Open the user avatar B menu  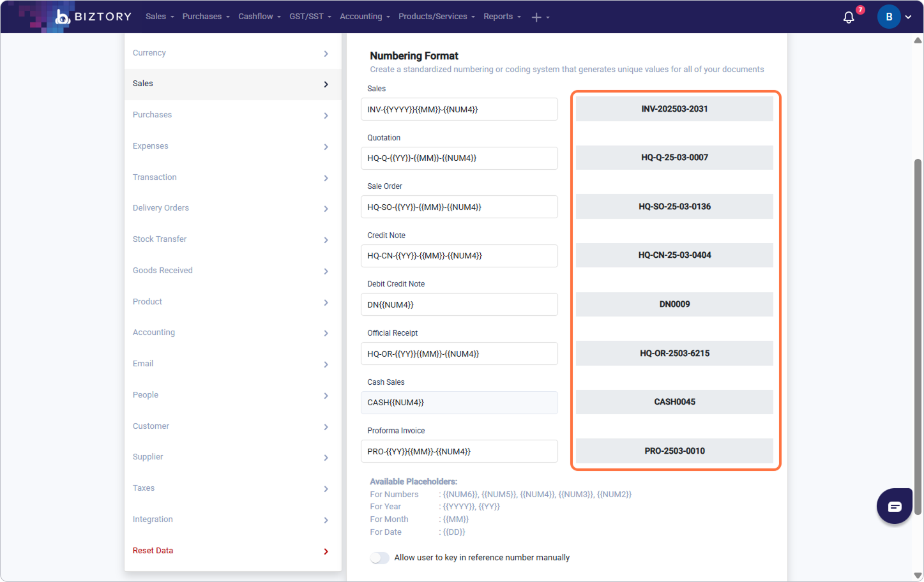[x=889, y=17]
